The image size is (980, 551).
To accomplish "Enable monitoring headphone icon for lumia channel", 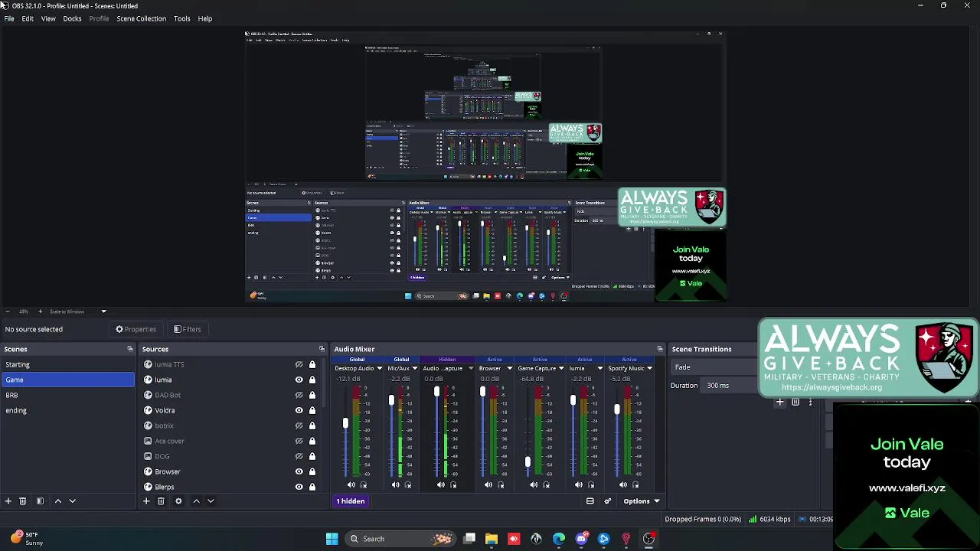I will click(591, 485).
